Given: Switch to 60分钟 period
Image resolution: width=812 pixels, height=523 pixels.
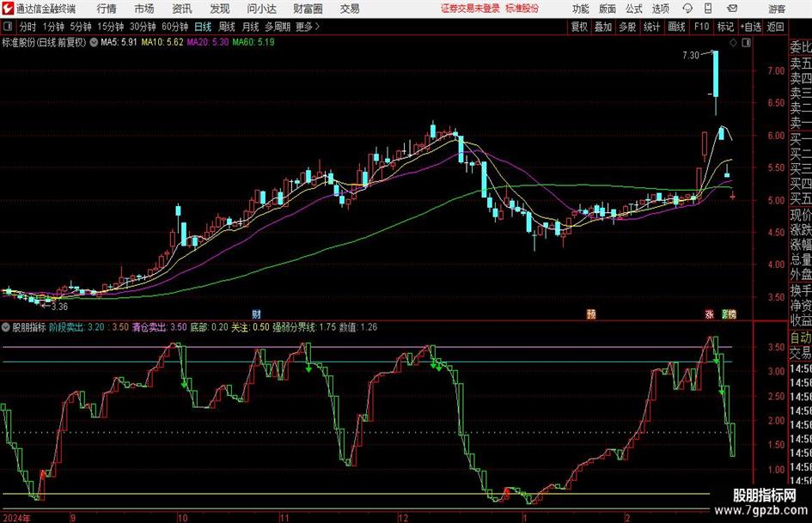Looking at the screenshot, I should click(x=175, y=27).
